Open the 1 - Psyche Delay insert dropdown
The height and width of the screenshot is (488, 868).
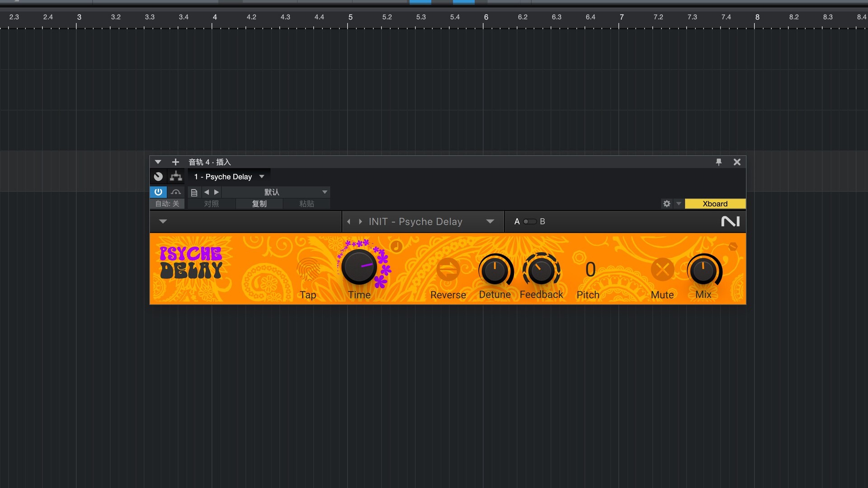click(x=229, y=177)
